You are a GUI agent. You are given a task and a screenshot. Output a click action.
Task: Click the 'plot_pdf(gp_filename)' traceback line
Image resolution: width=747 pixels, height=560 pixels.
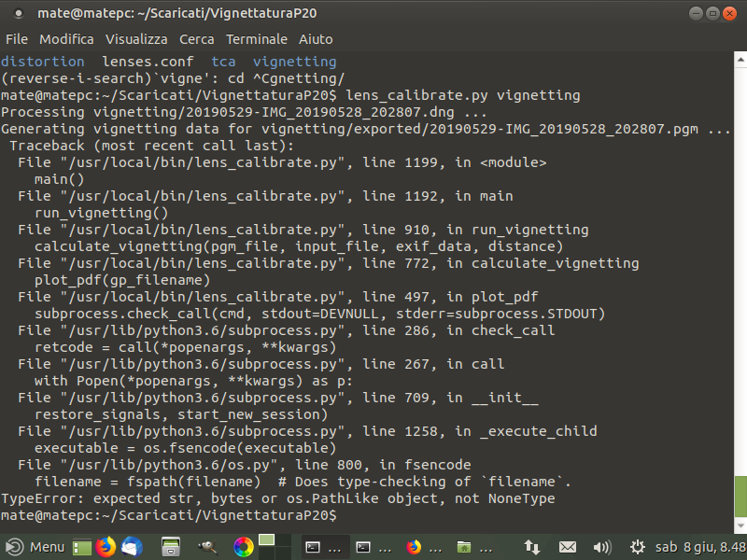click(x=122, y=280)
